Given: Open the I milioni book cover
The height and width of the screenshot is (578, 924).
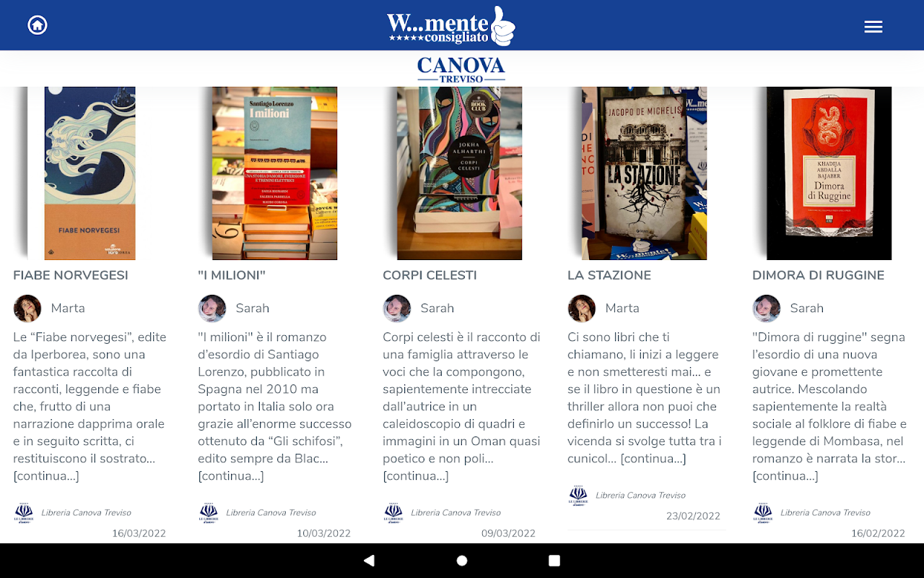Looking at the screenshot, I should (x=275, y=173).
